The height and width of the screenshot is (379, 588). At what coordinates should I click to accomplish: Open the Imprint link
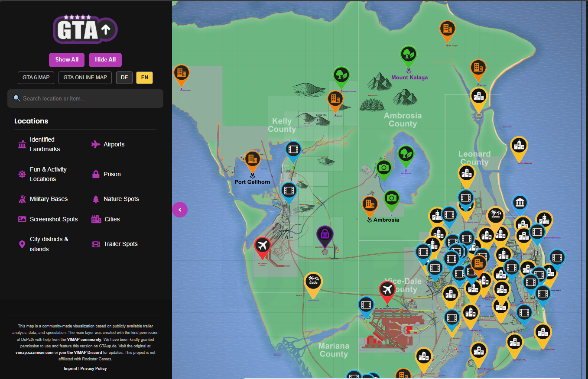click(x=71, y=369)
